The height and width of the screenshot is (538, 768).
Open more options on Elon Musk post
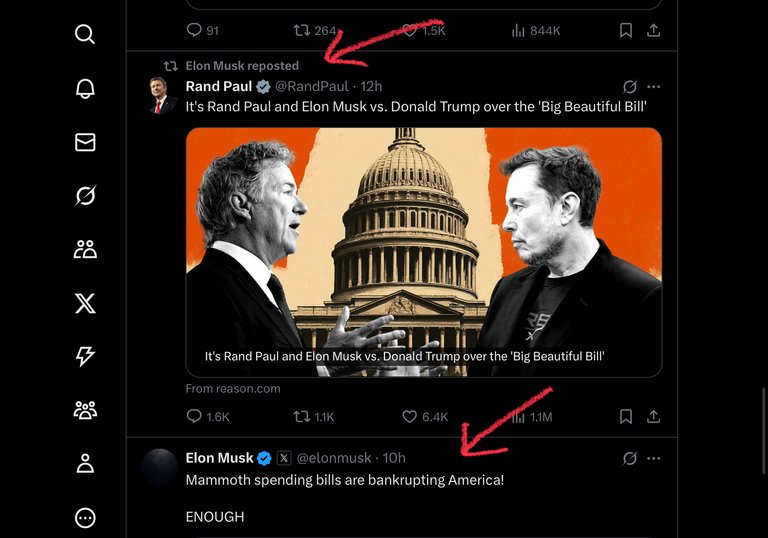click(x=653, y=459)
